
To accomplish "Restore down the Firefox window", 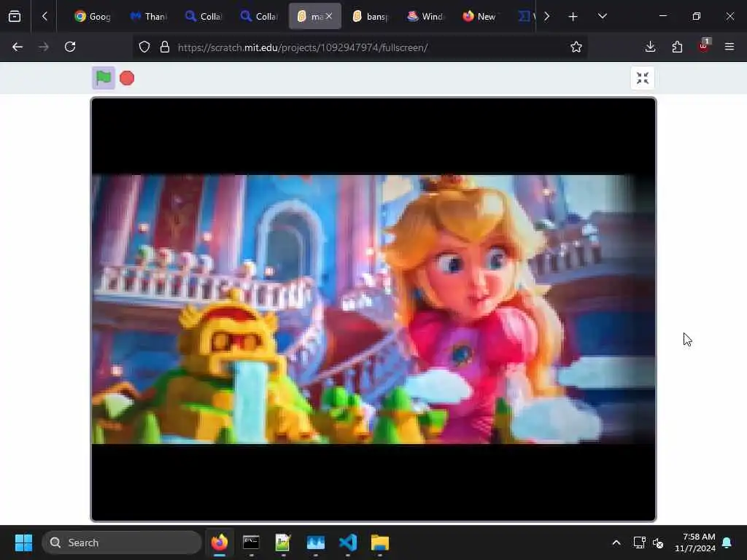I will pyautogui.click(x=697, y=16).
